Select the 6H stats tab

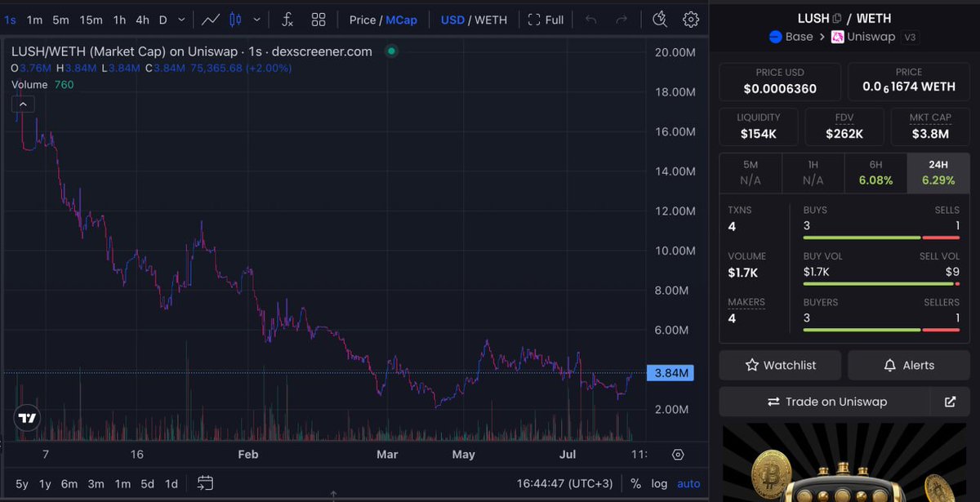click(875, 172)
